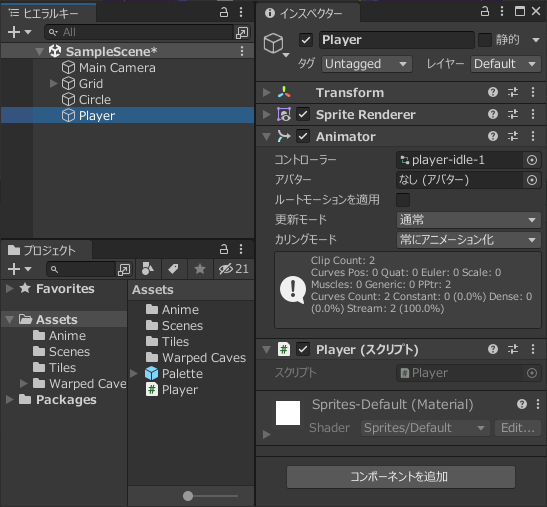This screenshot has width=547, height=507.
Task: Open the Default layer dropdown
Action: pos(505,64)
